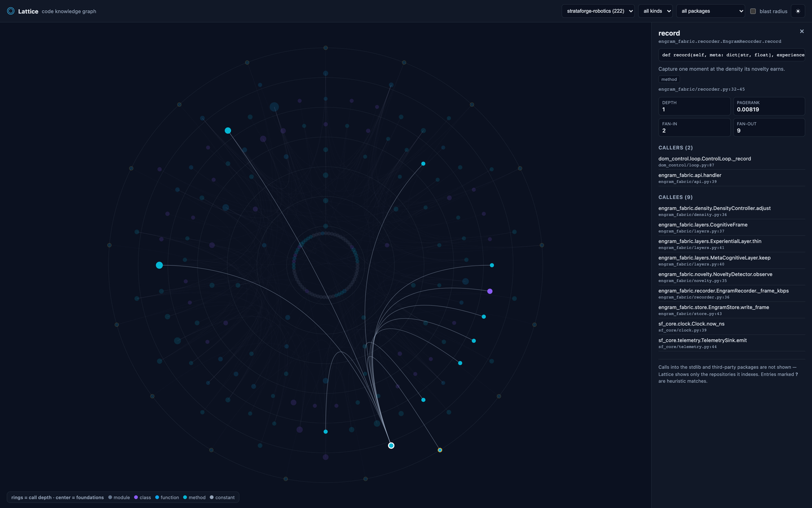This screenshot has height=508, width=812.
Task: Open the all kinds filter dropdown
Action: pos(656,11)
